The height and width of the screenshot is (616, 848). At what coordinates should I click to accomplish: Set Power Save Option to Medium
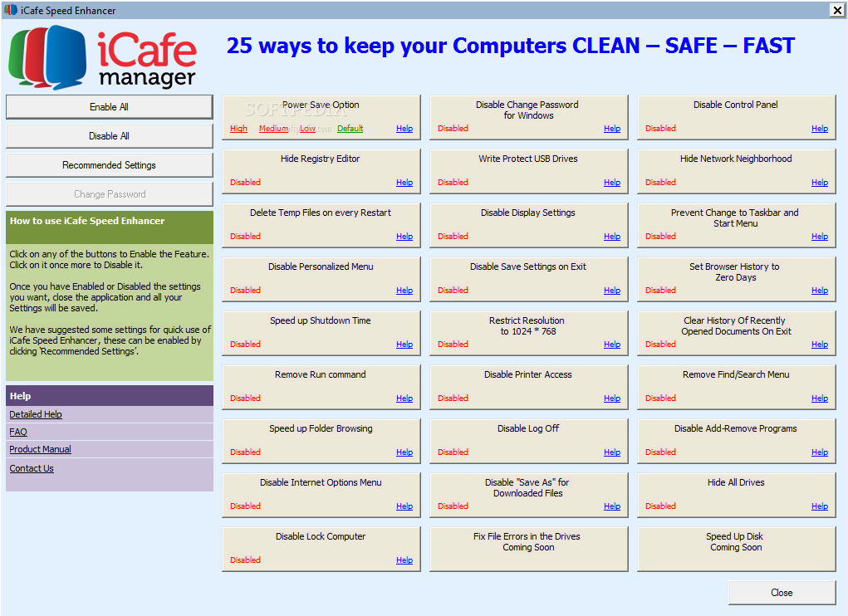pos(273,129)
